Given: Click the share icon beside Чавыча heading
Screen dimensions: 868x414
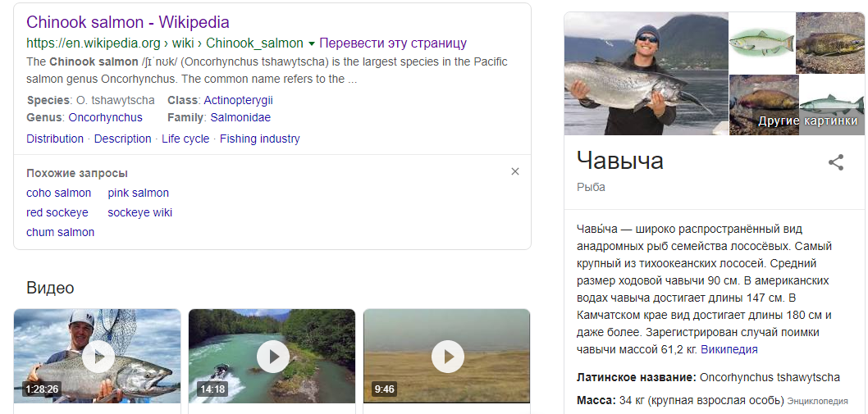Looking at the screenshot, I should [836, 162].
